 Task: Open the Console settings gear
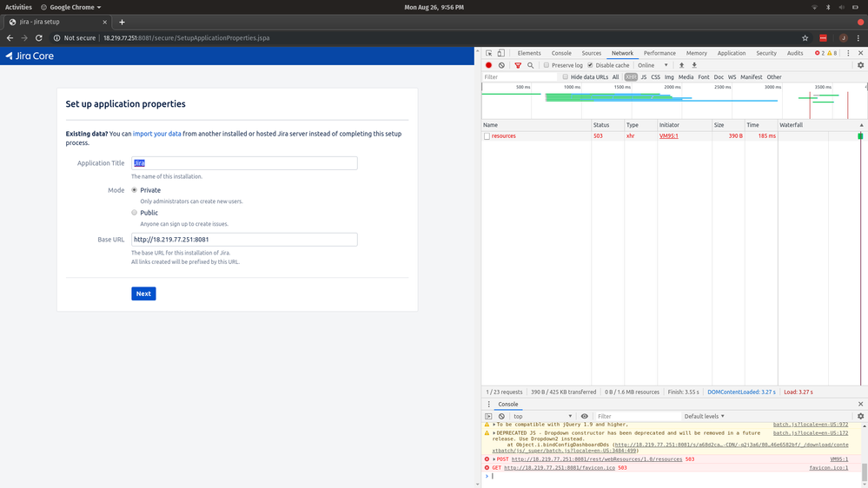pos(861,416)
